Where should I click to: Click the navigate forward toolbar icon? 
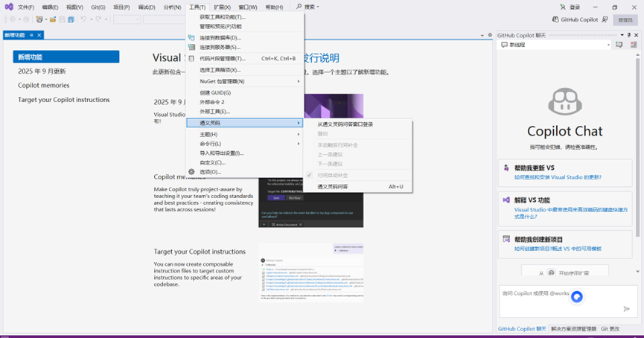[26, 19]
